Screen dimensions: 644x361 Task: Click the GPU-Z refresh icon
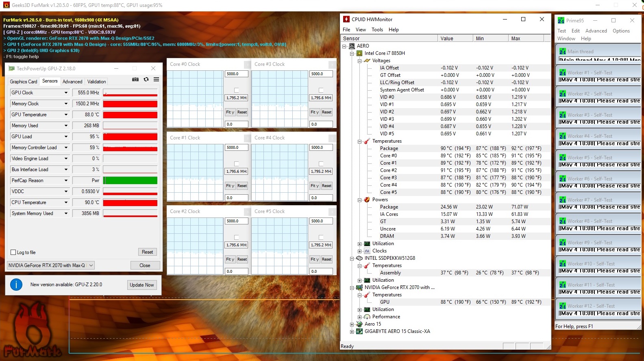pyautogui.click(x=146, y=79)
